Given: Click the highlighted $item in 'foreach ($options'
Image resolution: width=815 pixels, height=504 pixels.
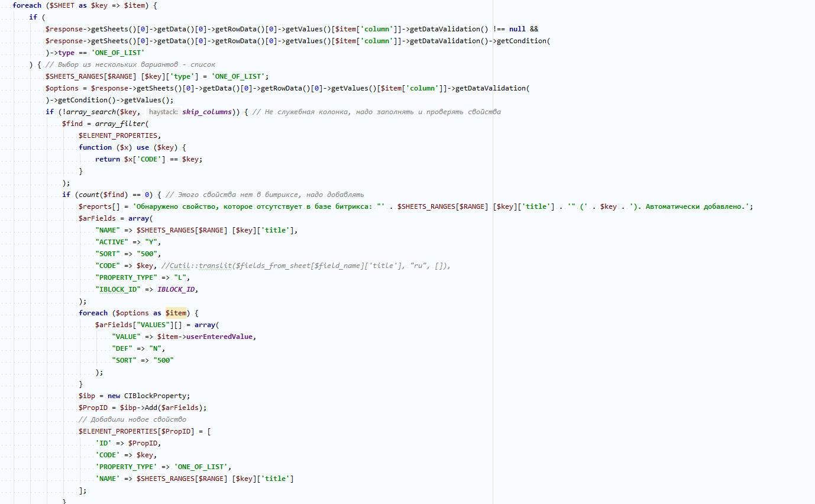Looking at the screenshot, I should tap(176, 313).
